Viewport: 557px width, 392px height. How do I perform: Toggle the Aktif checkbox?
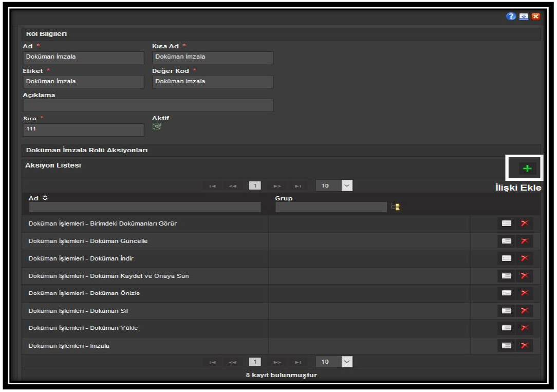[x=157, y=127]
